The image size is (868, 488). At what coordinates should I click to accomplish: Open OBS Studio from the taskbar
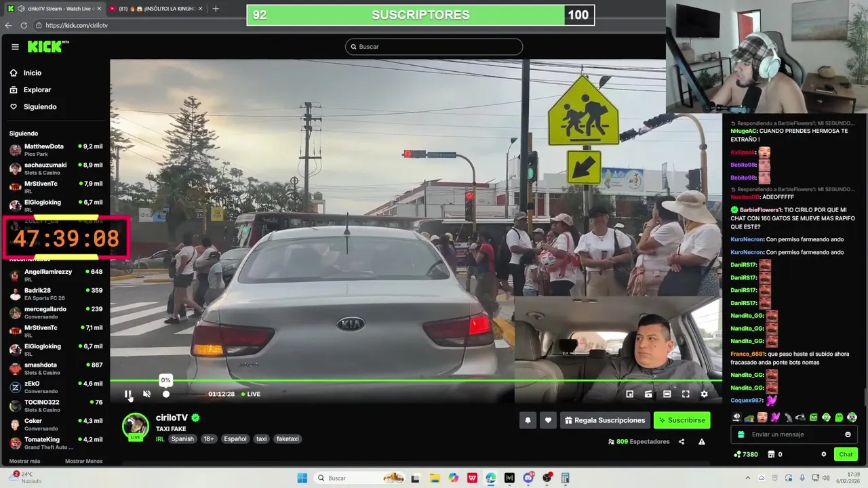pyautogui.click(x=547, y=478)
